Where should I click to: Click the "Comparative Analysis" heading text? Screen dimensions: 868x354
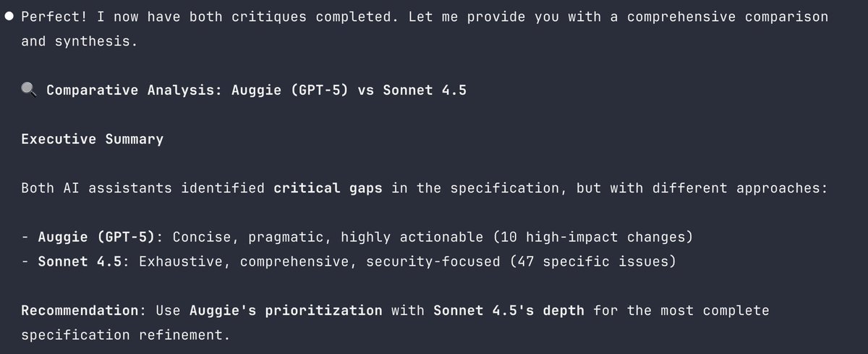(135, 90)
